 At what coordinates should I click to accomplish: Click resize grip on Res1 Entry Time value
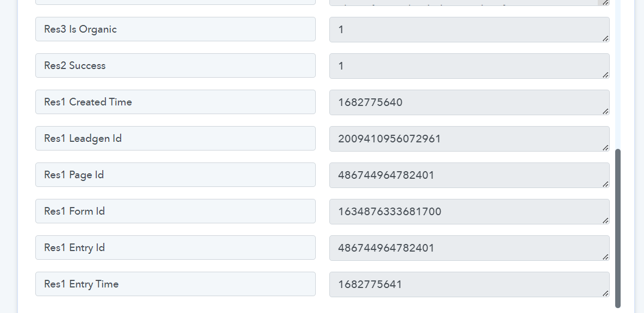pyautogui.click(x=605, y=293)
